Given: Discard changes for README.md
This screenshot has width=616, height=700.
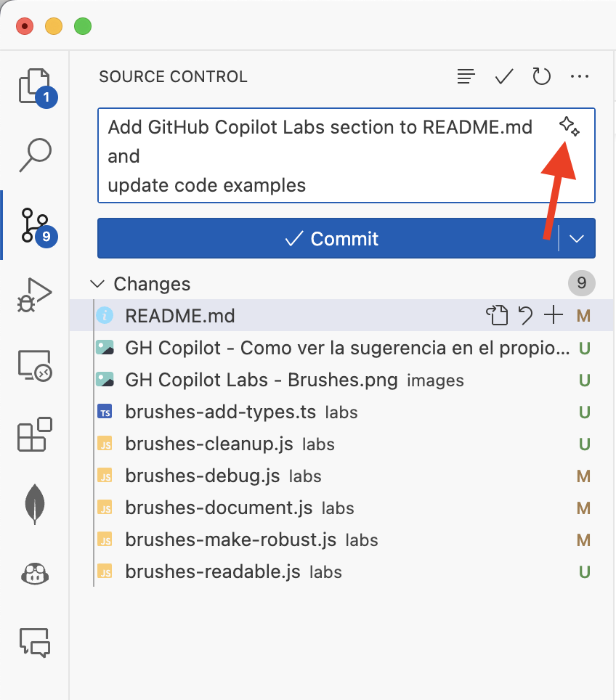Looking at the screenshot, I should [x=525, y=316].
